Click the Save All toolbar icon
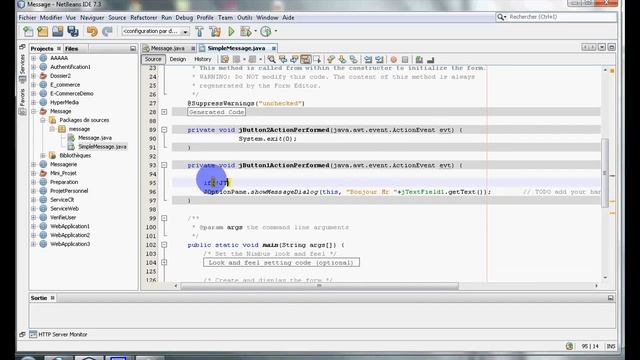640x360 pixels. point(73,31)
